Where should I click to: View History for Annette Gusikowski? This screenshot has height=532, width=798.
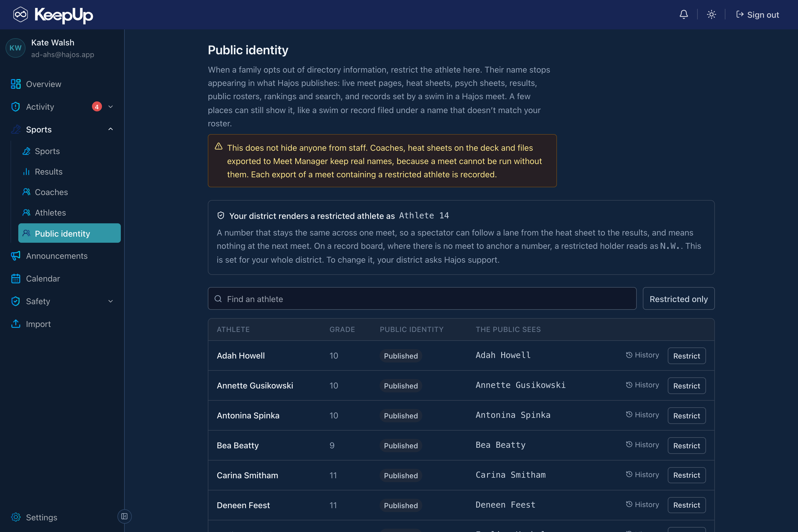pos(642,385)
